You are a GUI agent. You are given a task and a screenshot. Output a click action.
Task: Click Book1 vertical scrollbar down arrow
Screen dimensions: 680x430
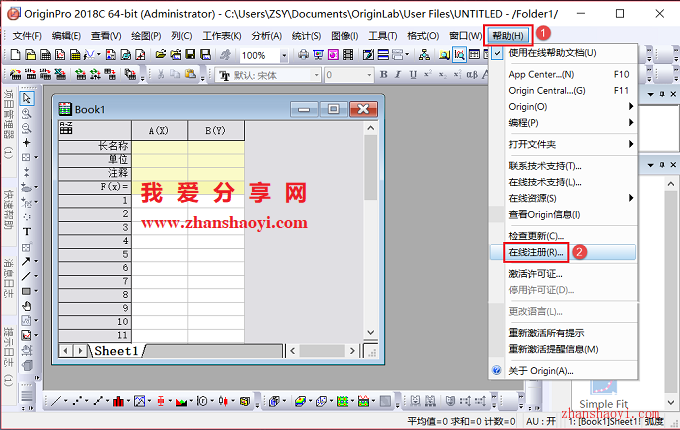(x=370, y=332)
